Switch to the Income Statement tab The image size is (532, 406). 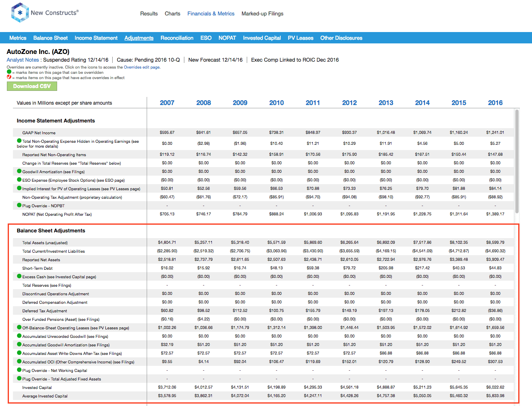pos(96,38)
